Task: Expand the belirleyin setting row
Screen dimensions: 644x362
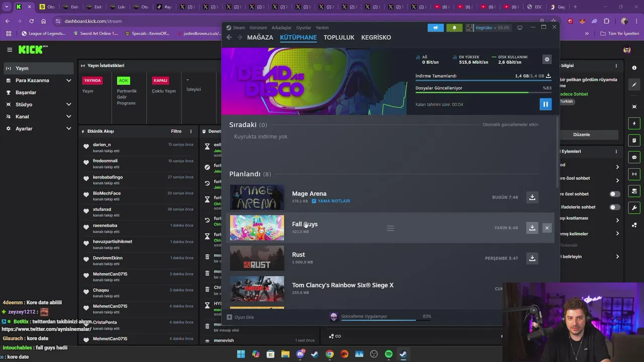Action: [x=617, y=257]
